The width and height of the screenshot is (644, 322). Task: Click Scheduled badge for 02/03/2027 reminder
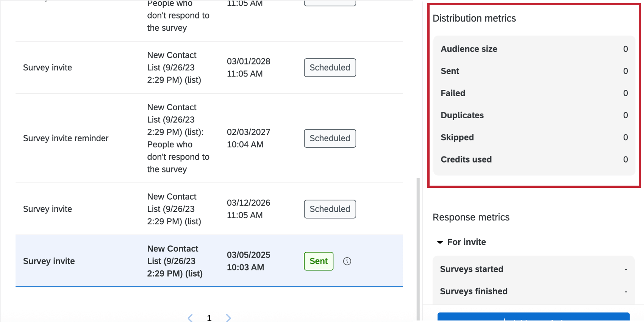pyautogui.click(x=330, y=138)
